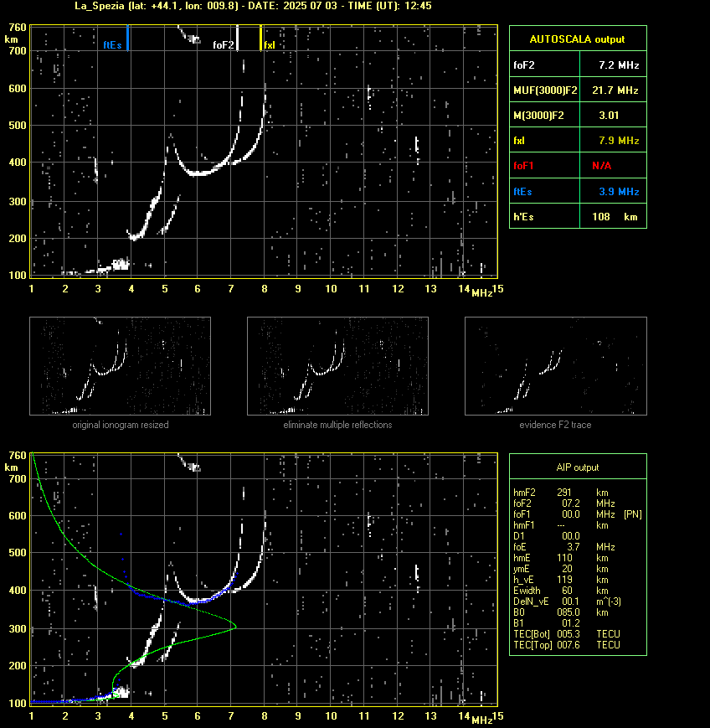Click the MUF(3000)F2 label in AUTOSCALA table
The width and height of the screenshot is (710, 728).
(545, 90)
